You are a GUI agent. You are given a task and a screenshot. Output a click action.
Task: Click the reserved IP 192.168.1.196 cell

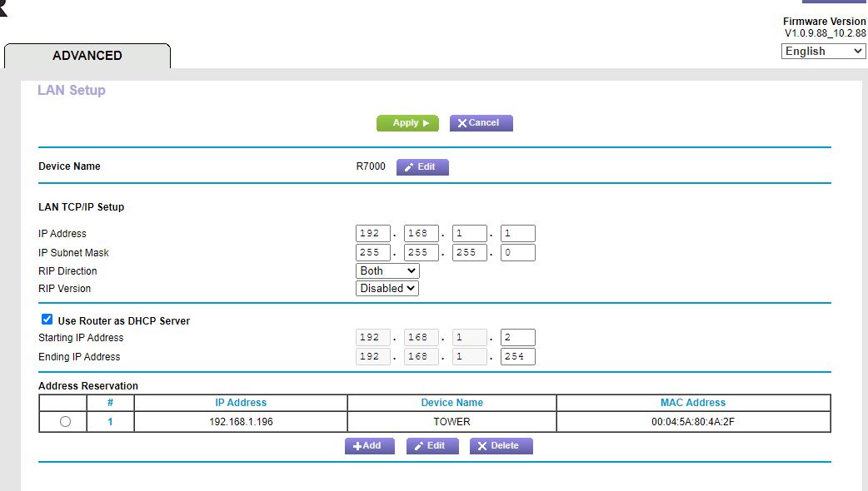click(x=241, y=422)
